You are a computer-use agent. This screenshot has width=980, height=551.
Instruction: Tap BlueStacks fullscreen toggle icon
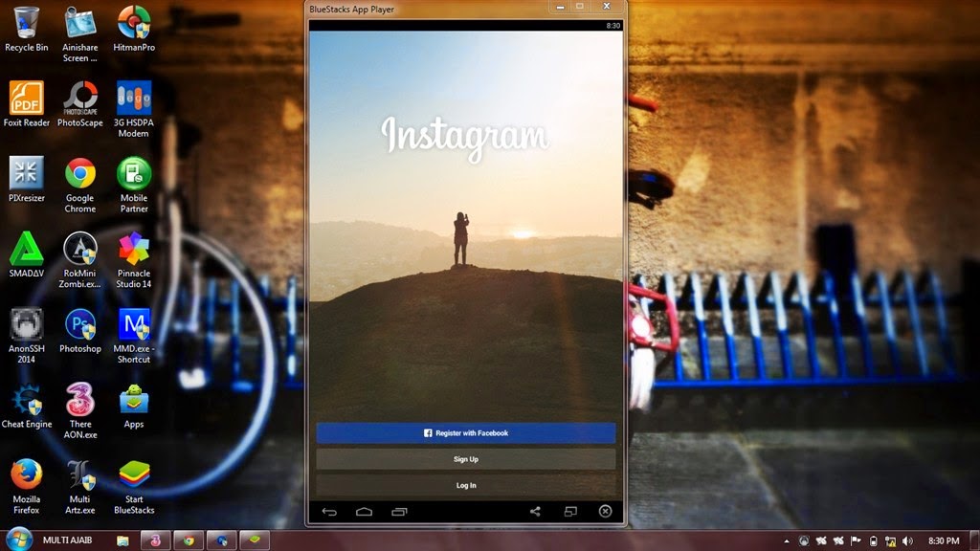point(570,512)
